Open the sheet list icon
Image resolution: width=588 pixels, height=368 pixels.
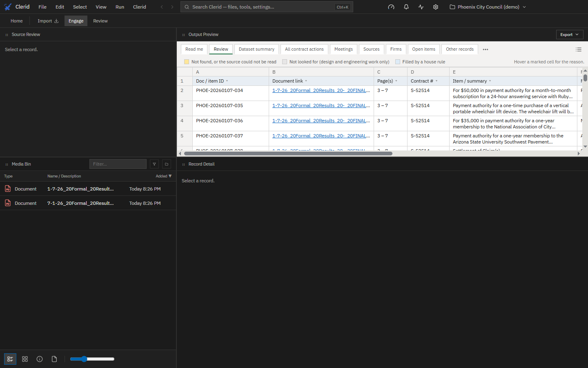click(579, 49)
